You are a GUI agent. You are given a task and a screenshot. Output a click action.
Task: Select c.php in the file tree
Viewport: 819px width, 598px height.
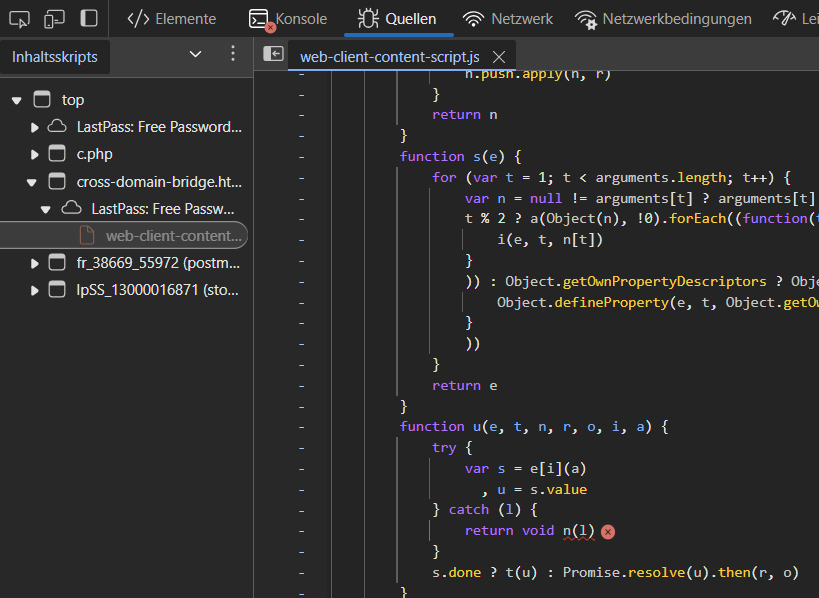[x=95, y=154]
